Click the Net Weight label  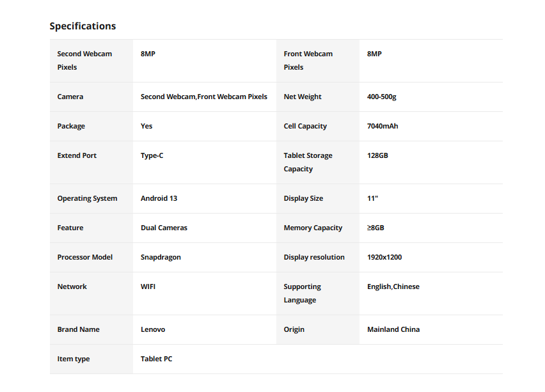point(303,97)
